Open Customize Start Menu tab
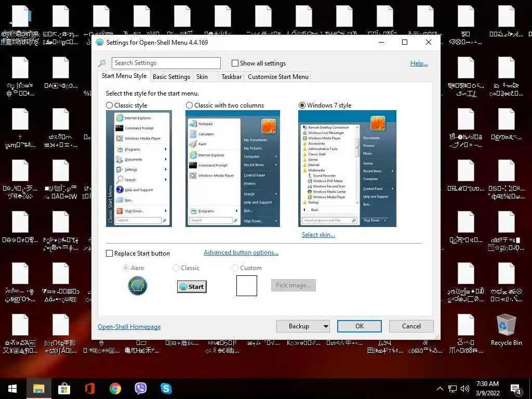This screenshot has width=532, height=399. (278, 77)
